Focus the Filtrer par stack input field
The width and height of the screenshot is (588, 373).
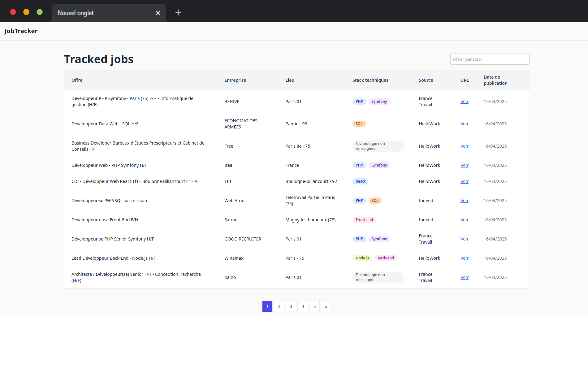(489, 59)
